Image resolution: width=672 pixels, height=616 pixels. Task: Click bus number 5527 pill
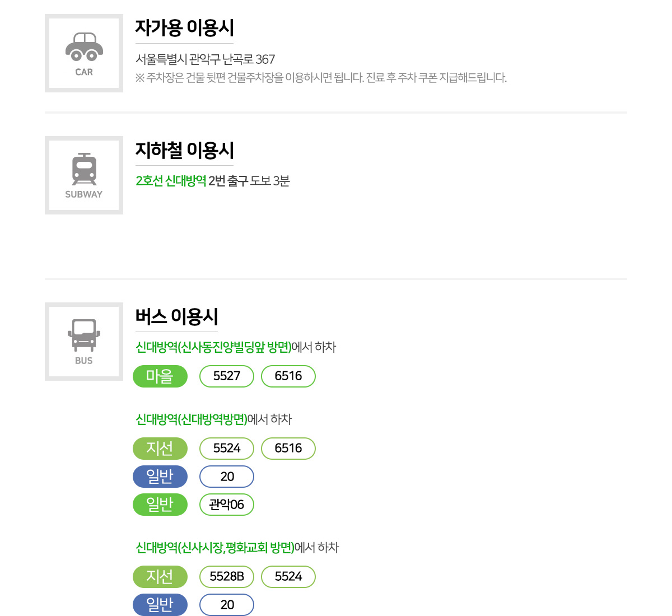click(x=227, y=376)
